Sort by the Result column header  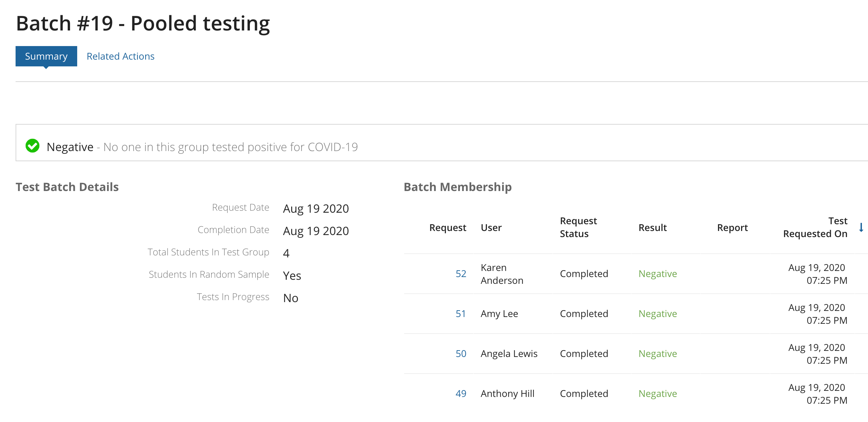pyautogui.click(x=653, y=228)
